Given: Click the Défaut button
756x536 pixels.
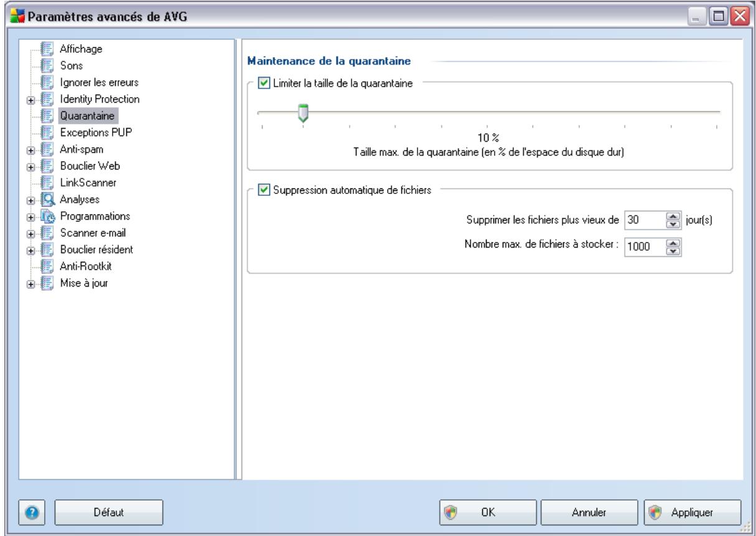Looking at the screenshot, I should 109,513.
